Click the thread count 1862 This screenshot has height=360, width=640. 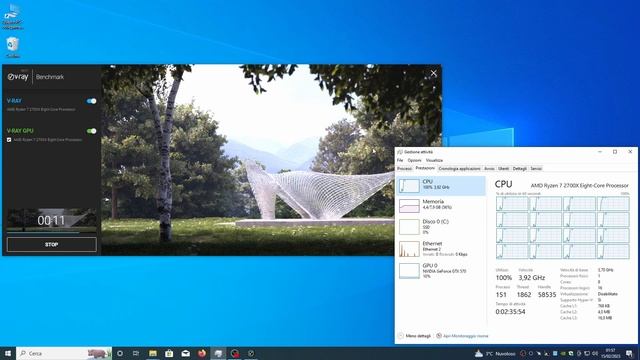[524, 294]
